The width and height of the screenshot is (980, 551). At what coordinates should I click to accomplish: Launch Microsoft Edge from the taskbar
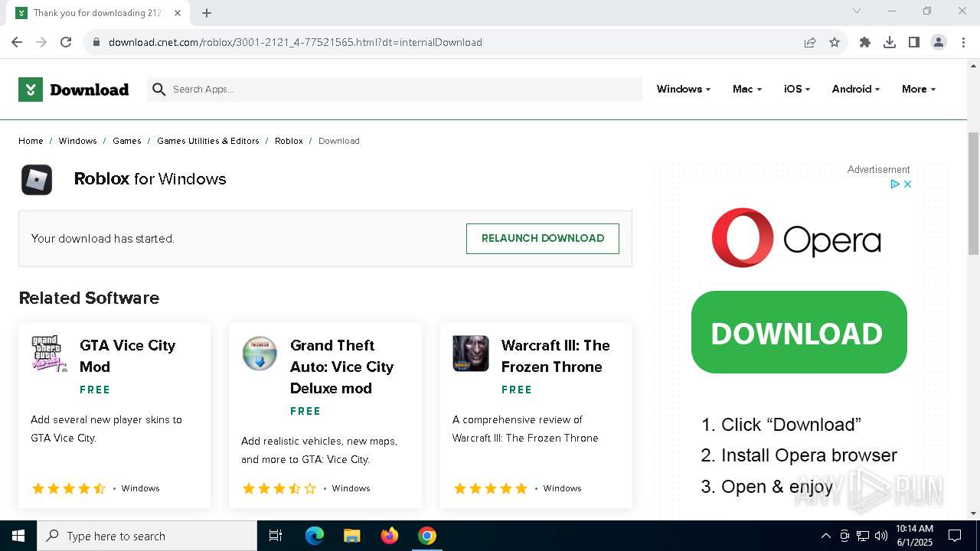(315, 536)
